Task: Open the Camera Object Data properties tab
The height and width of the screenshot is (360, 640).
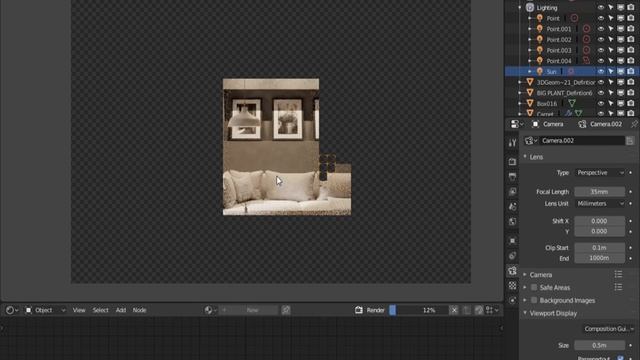Action: click(512, 271)
